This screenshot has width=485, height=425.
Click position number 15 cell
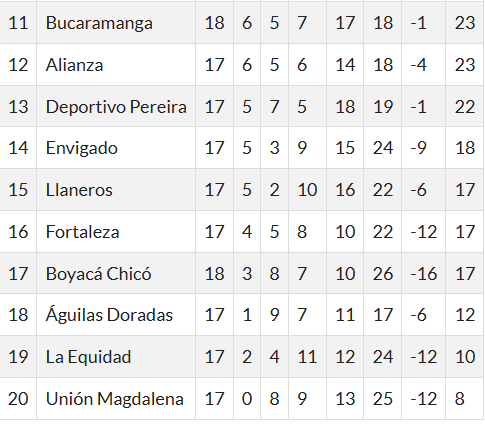coord(18,190)
